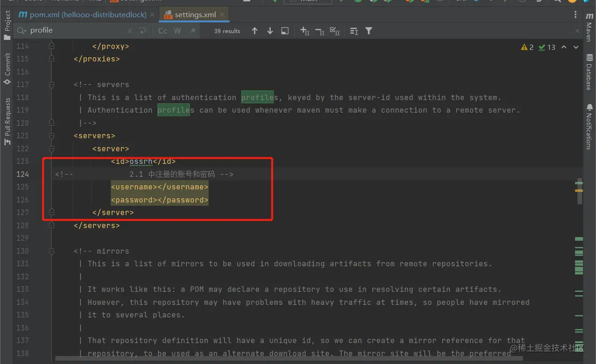Click the new line icon in search field

click(x=142, y=31)
